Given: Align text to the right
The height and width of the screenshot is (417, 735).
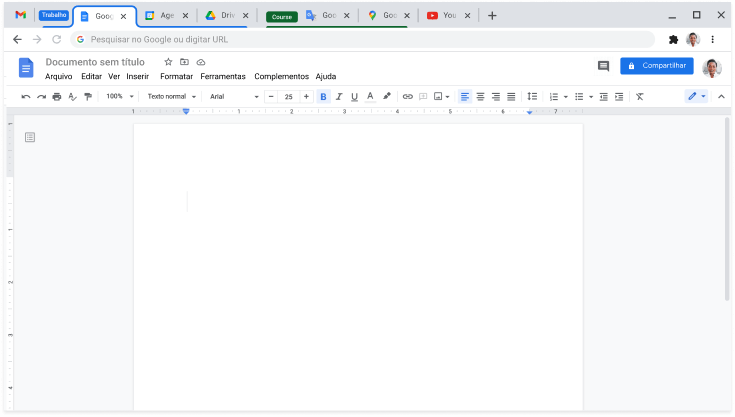Looking at the screenshot, I should [496, 97].
